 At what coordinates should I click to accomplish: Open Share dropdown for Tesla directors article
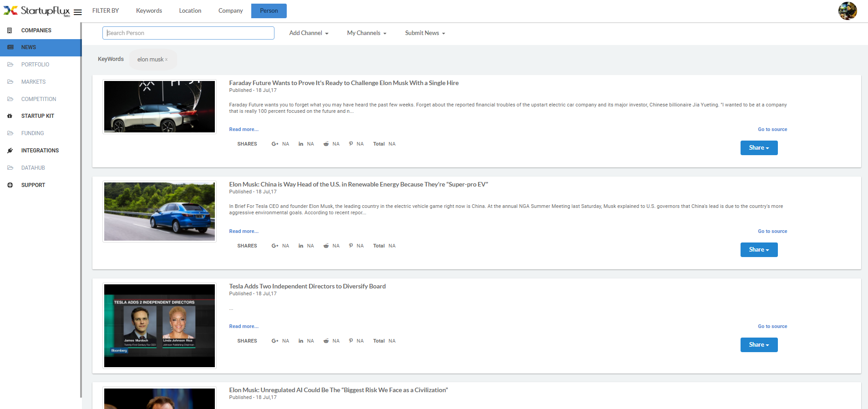[x=759, y=345]
